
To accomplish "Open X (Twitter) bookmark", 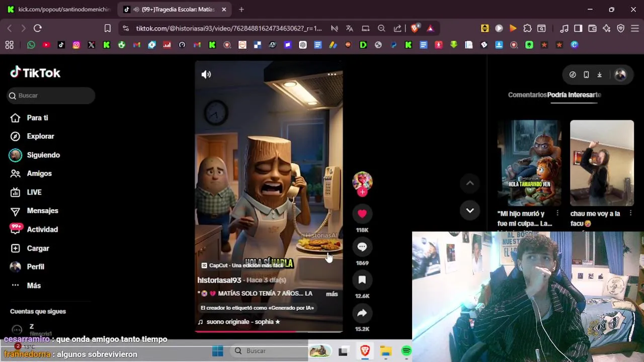I will pos(92,45).
